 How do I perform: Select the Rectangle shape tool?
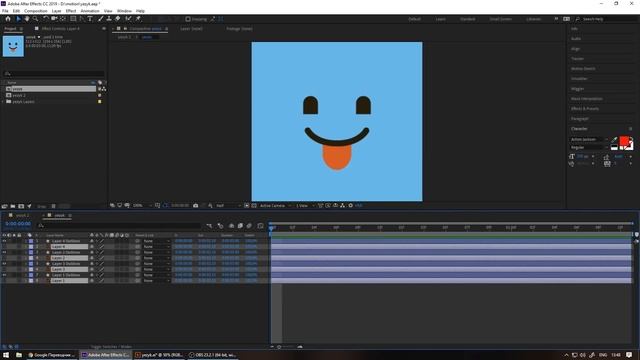coord(73,19)
